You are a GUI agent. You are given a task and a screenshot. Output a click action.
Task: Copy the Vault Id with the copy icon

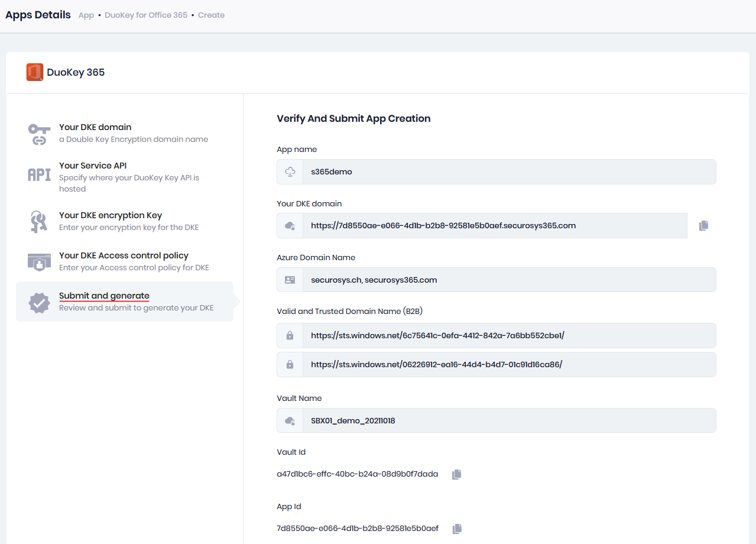456,474
